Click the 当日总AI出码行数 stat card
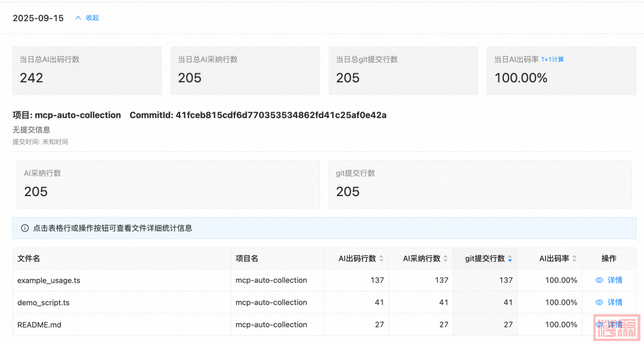The image size is (644, 344). (x=87, y=70)
